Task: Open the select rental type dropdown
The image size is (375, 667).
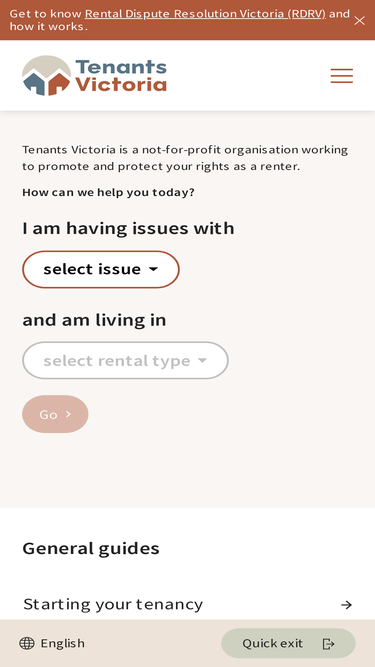Action: pyautogui.click(x=125, y=360)
